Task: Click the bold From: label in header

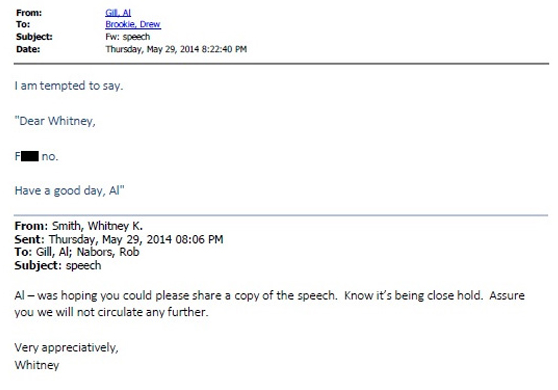Action: point(29,13)
